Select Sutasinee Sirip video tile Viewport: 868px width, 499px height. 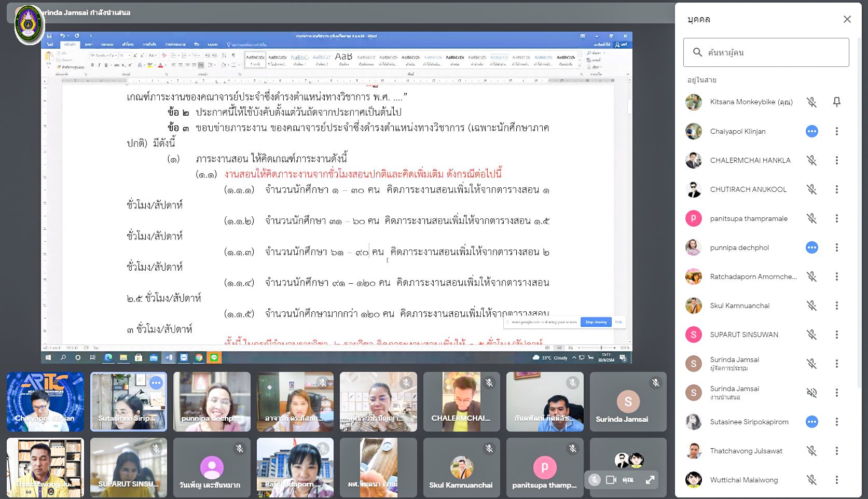[x=129, y=401]
